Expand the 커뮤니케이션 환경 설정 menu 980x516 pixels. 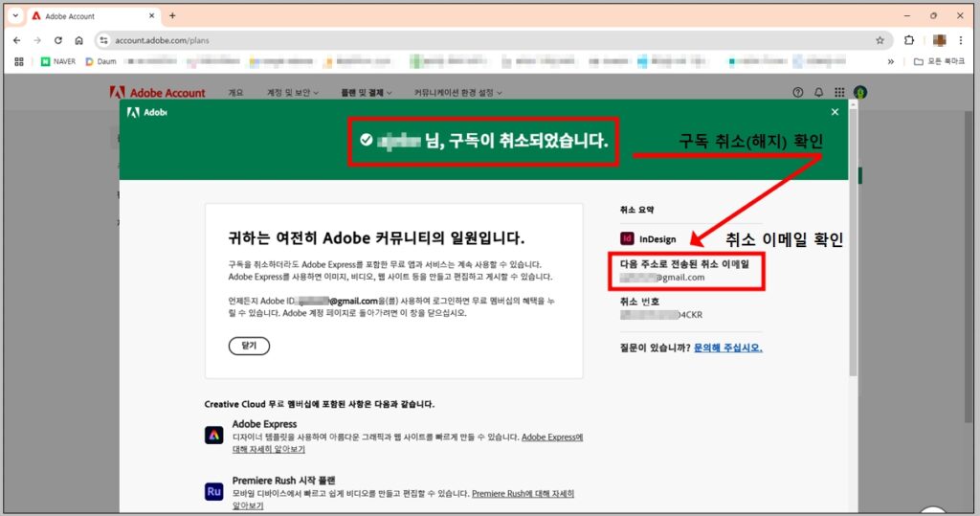coord(457,93)
